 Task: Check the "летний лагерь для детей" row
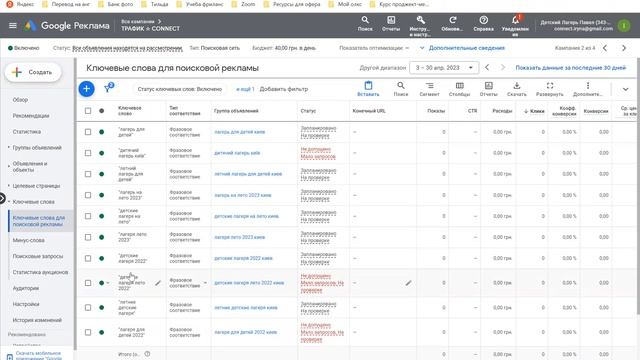(88, 174)
